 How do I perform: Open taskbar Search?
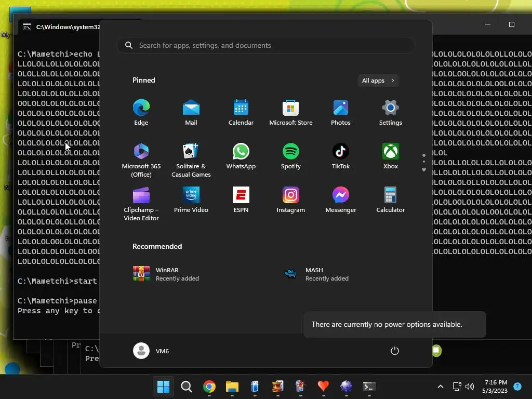(187, 387)
